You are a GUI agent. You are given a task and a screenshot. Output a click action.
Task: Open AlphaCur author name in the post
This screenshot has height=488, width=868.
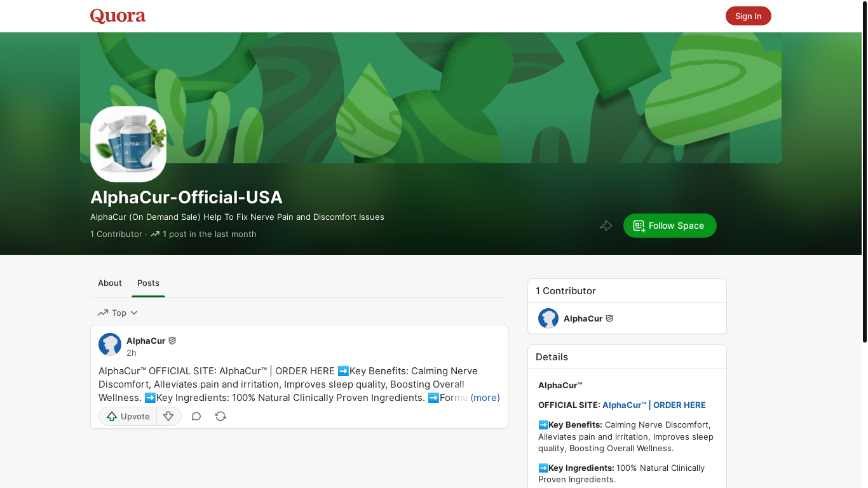[146, 341]
